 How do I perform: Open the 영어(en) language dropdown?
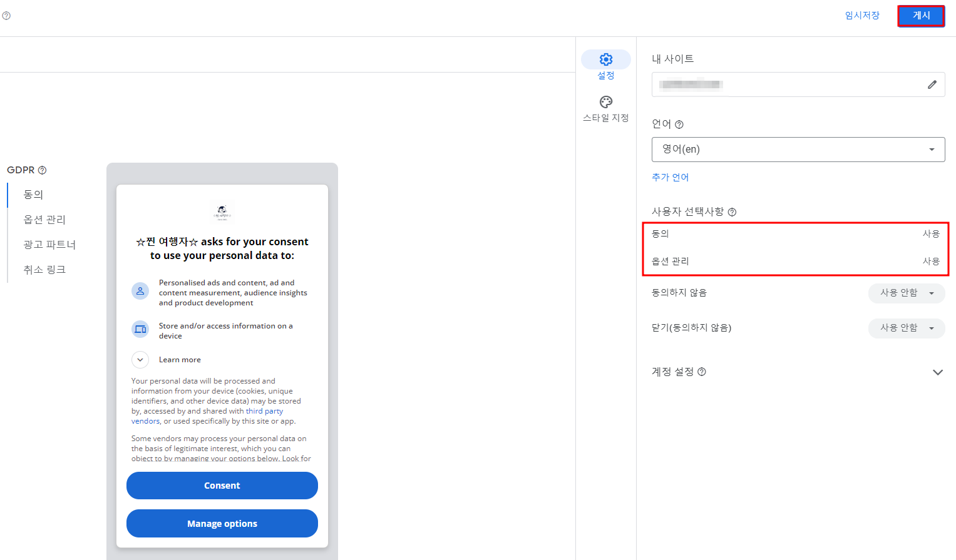[x=798, y=149]
